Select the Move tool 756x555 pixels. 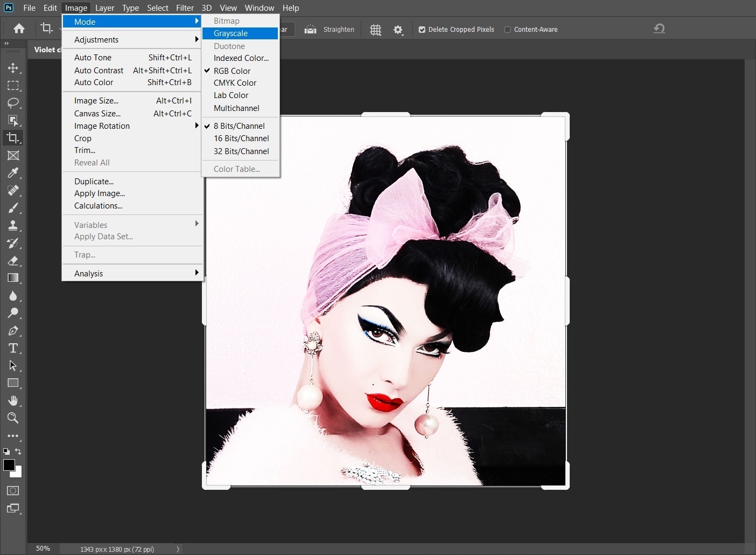[13, 68]
